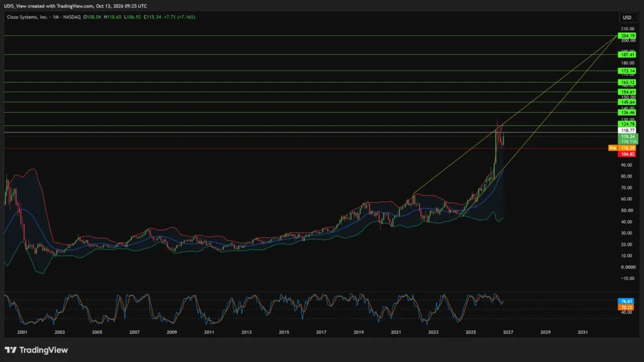Click the current price label 115.34

pyautogui.click(x=628, y=137)
